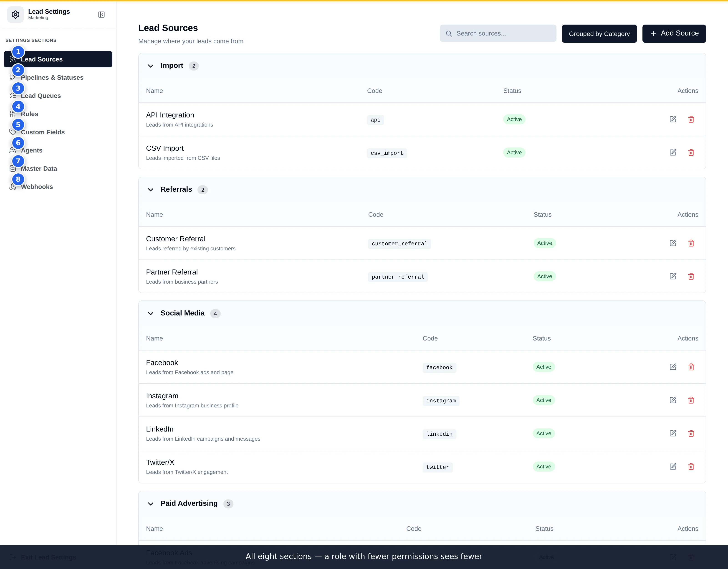Select the instagram code chip

pyautogui.click(x=441, y=401)
